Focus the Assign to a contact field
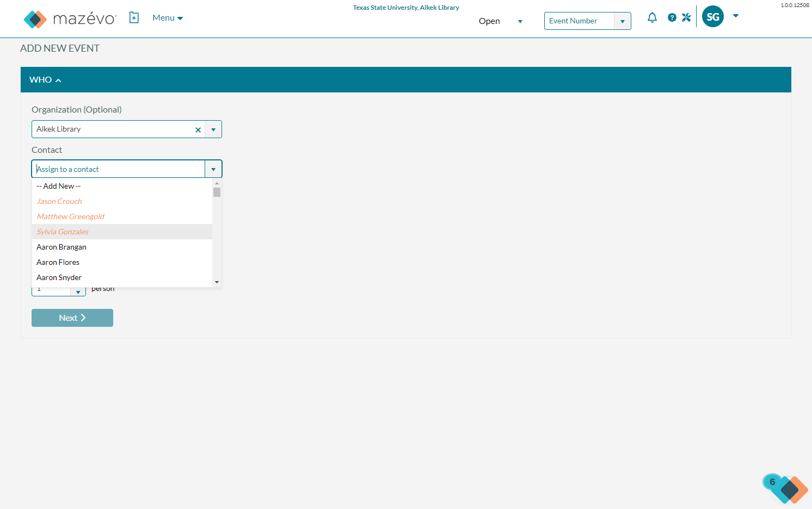The image size is (812, 509). (x=118, y=169)
